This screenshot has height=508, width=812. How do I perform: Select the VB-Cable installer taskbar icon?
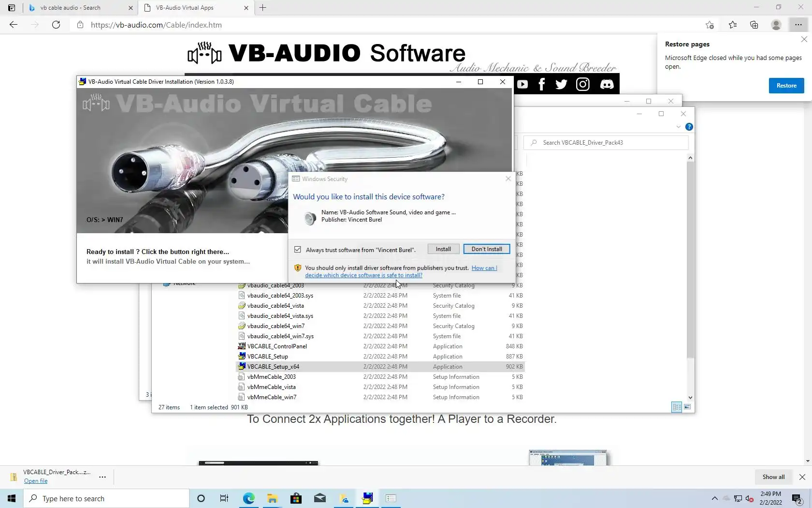click(x=367, y=498)
